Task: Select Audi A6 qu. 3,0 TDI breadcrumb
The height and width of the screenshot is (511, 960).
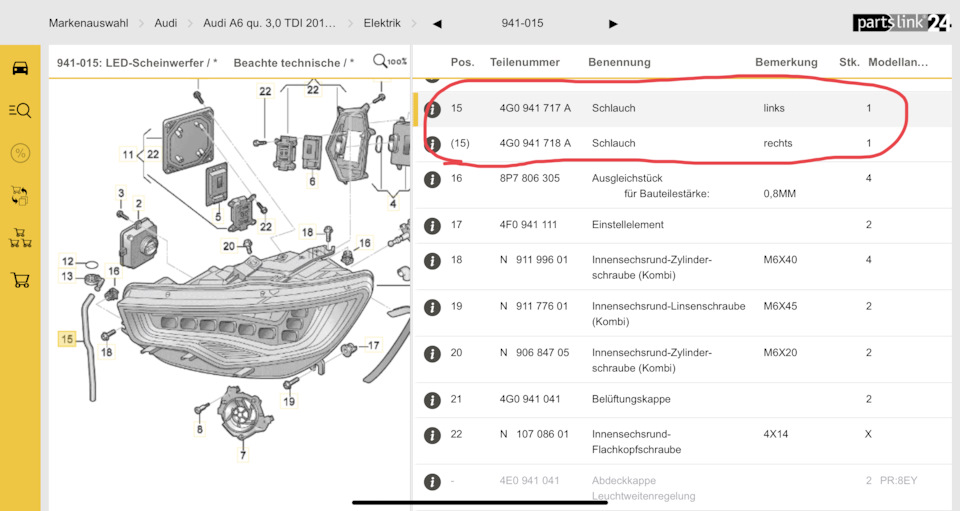Action: (x=269, y=23)
